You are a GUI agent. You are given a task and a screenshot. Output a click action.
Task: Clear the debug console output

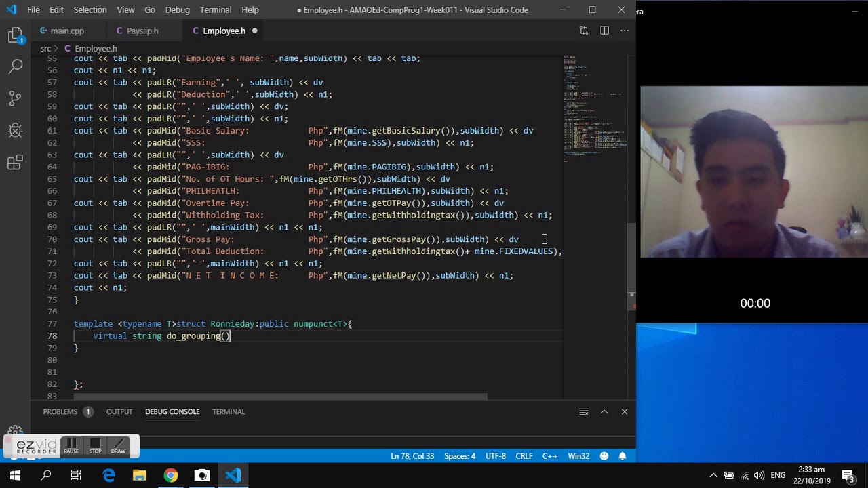(584, 411)
